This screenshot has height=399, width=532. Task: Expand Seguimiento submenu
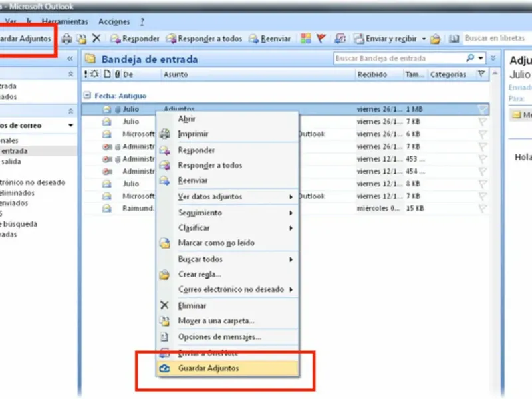point(227,213)
